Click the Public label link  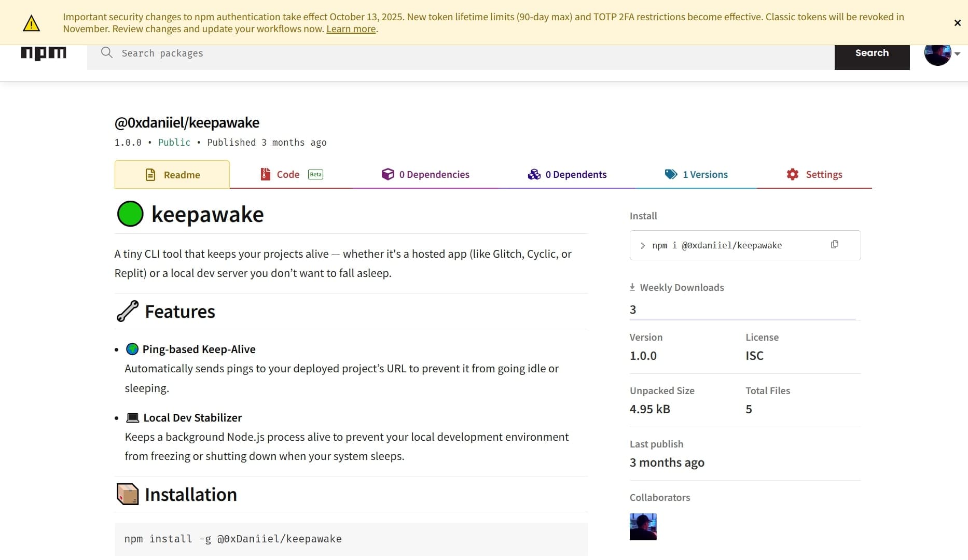click(174, 143)
